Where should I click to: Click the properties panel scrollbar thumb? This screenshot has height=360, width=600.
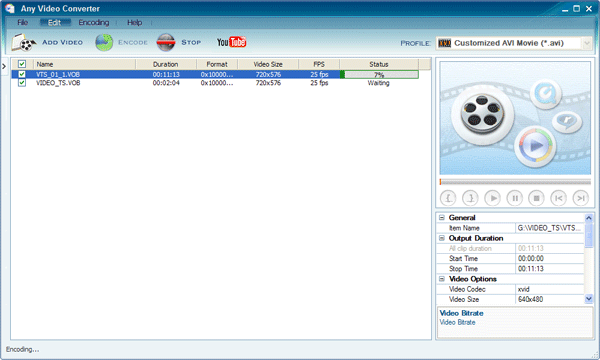pyautogui.click(x=589, y=235)
